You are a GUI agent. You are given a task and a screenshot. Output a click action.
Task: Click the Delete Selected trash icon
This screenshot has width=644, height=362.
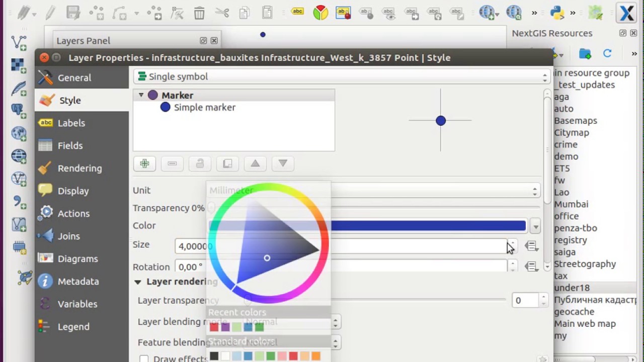199,13
